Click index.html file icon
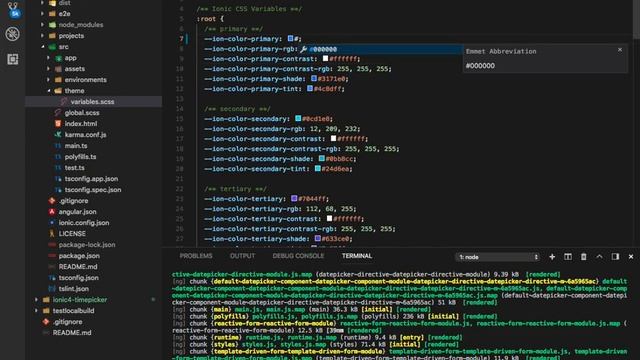Screen dimensions: 640x360 (58, 124)
